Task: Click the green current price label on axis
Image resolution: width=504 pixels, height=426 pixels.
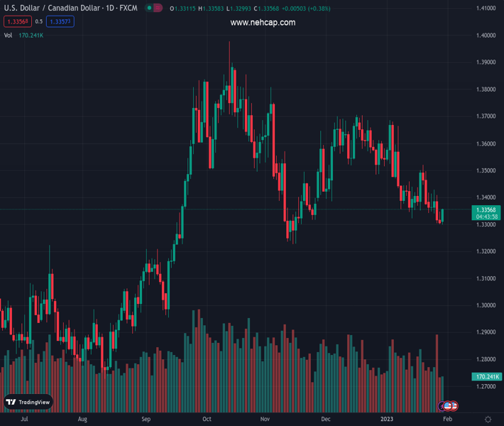Action: point(486,209)
